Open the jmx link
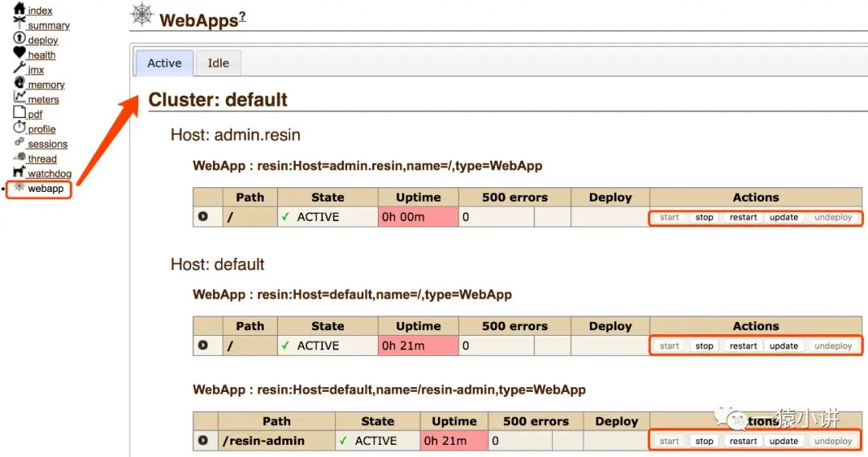868x457 pixels. tap(35, 70)
